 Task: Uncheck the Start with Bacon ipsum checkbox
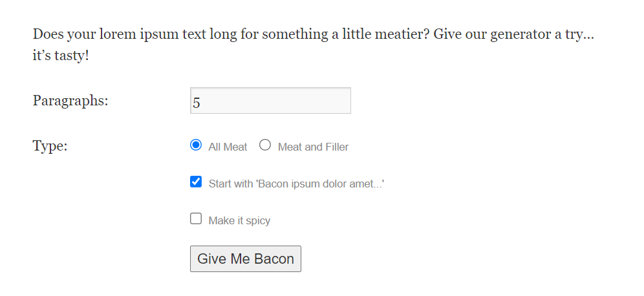196,182
